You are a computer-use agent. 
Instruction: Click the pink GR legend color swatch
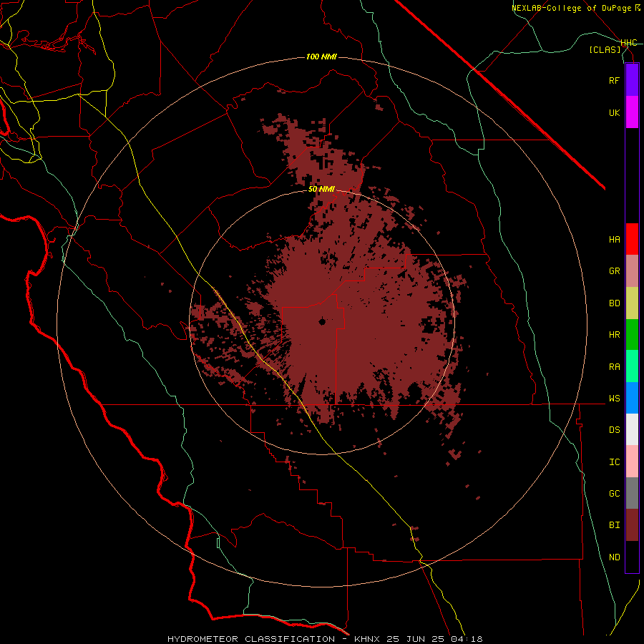632,271
